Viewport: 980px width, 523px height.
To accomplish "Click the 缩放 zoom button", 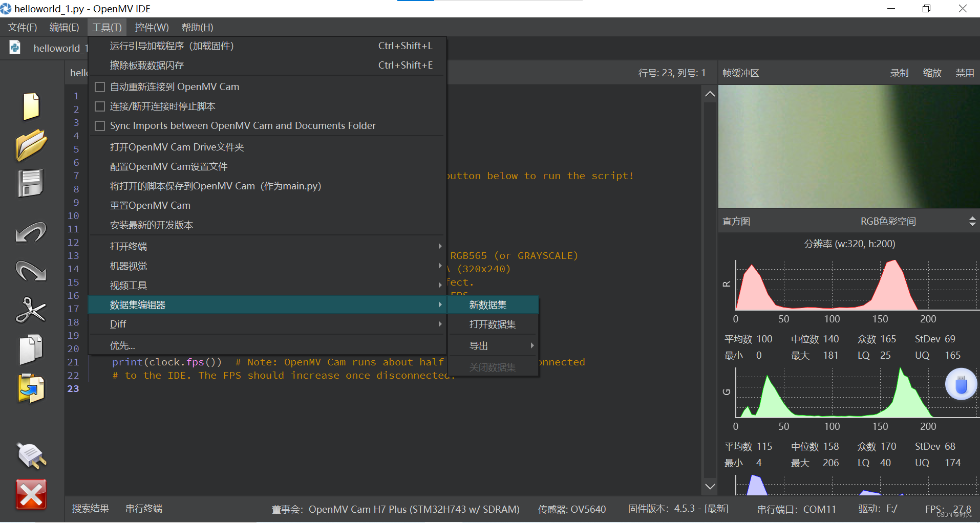I will click(x=932, y=73).
